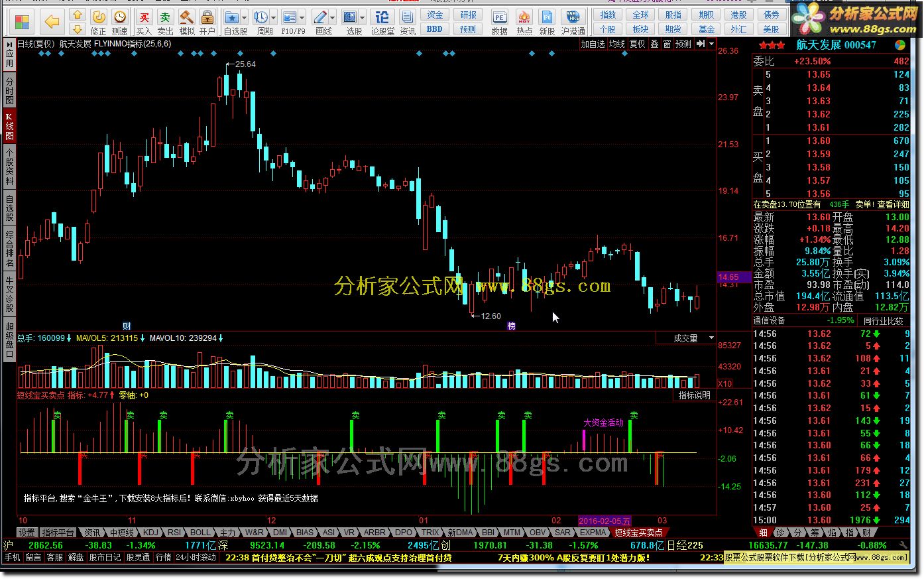The image size is (924, 579).
Task: Open the chart options dropdown arrow after 预测
Action: 711,44
